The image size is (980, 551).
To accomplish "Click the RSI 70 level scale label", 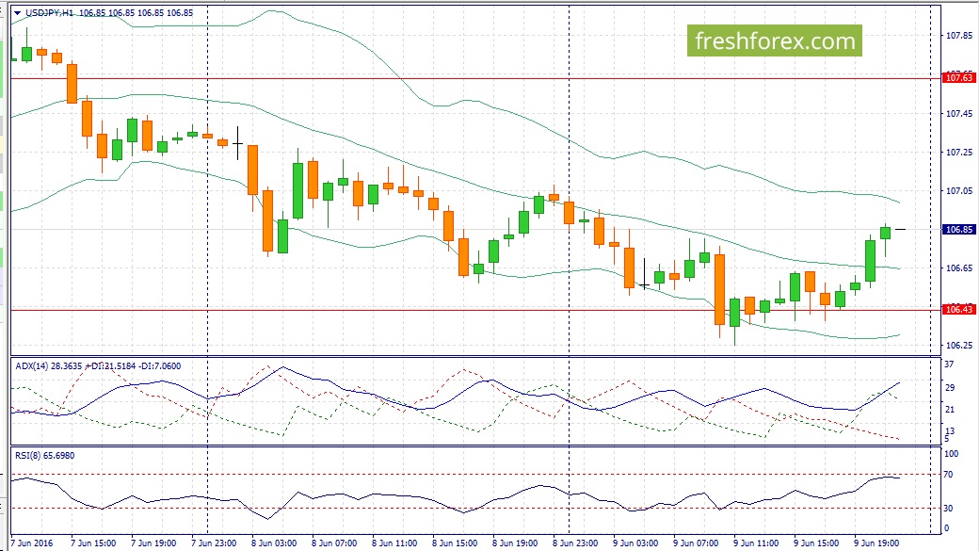I will coord(948,475).
